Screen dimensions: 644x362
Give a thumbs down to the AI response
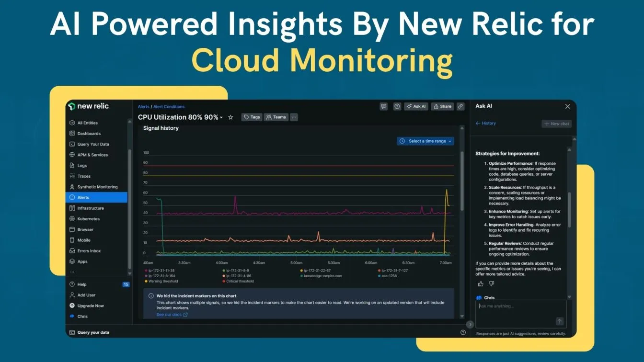tap(491, 283)
